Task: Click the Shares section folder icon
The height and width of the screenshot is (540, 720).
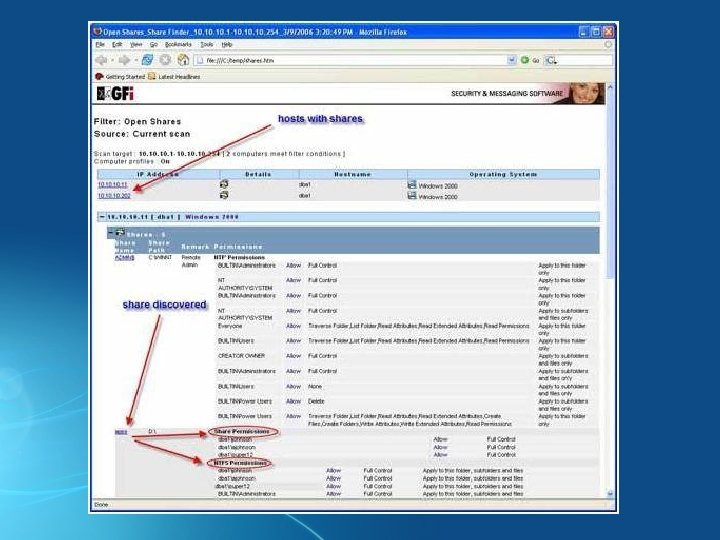Action: (x=120, y=233)
